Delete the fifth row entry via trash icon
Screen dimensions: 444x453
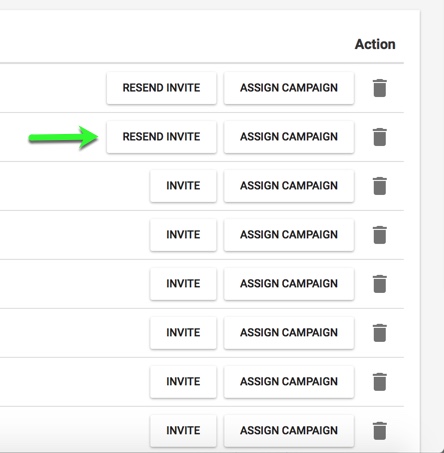380,284
